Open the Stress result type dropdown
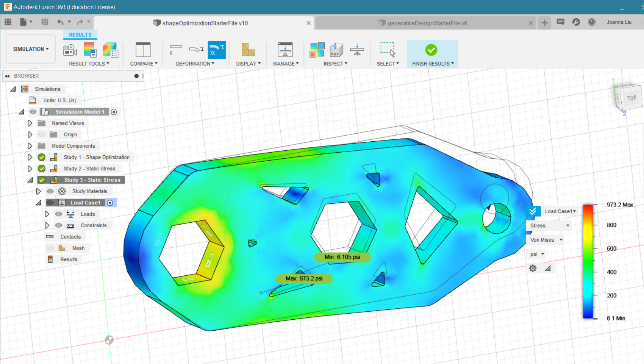The width and height of the screenshot is (644, 364). 549,225
